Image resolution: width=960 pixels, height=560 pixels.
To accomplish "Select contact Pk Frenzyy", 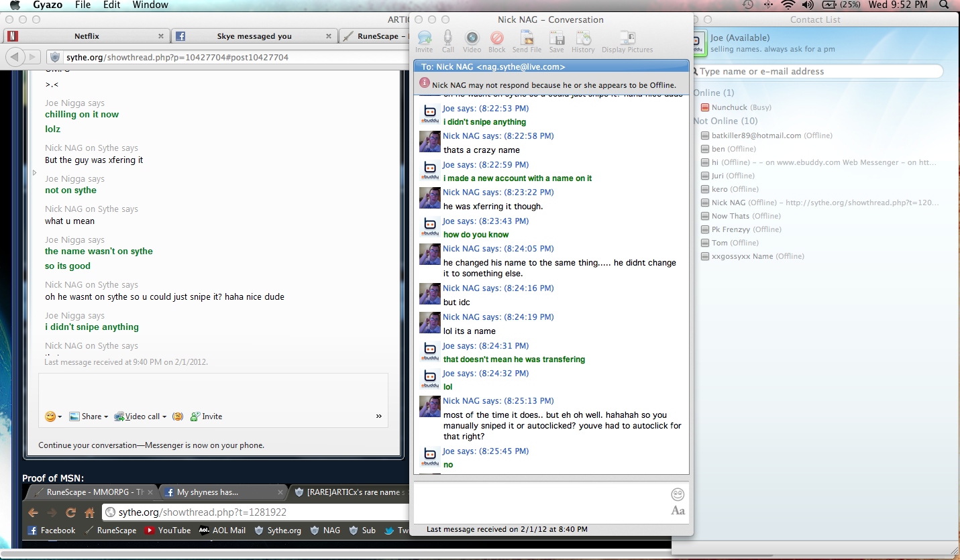I will [x=741, y=229].
